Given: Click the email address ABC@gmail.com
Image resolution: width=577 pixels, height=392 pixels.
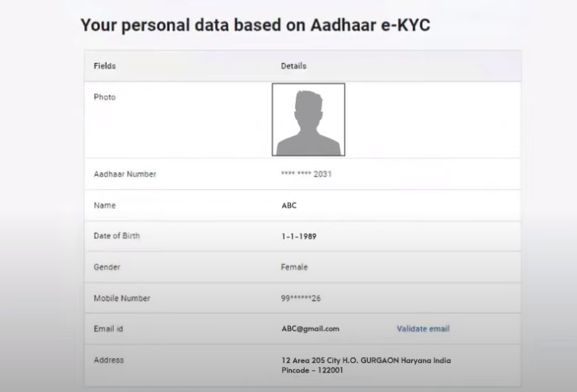Looking at the screenshot, I should click(x=310, y=329).
